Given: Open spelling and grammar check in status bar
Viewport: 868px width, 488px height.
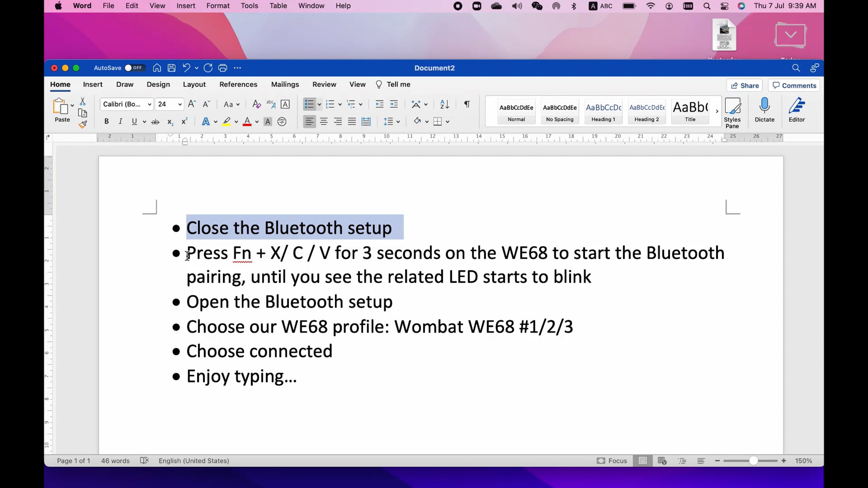Looking at the screenshot, I should click(144, 461).
